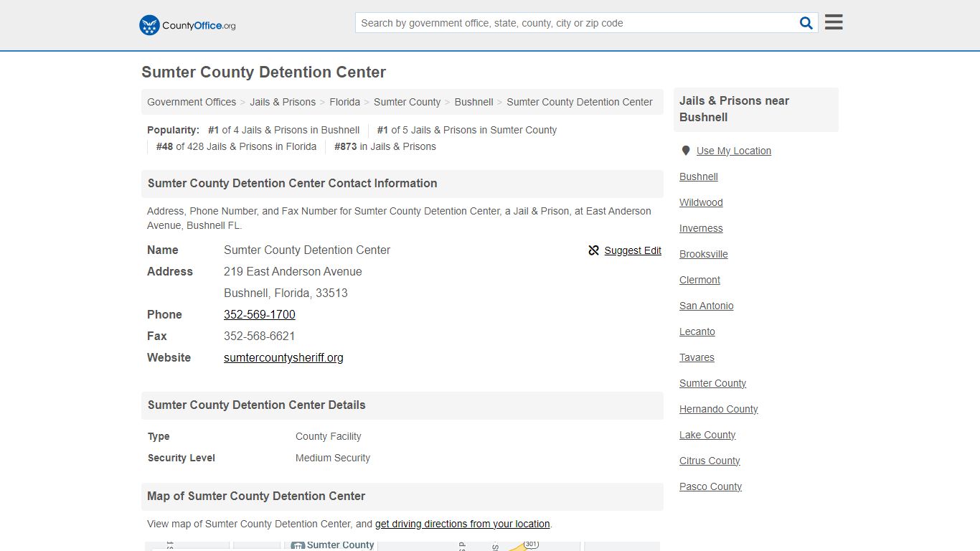Open Government Offices breadcrumb

tap(192, 102)
